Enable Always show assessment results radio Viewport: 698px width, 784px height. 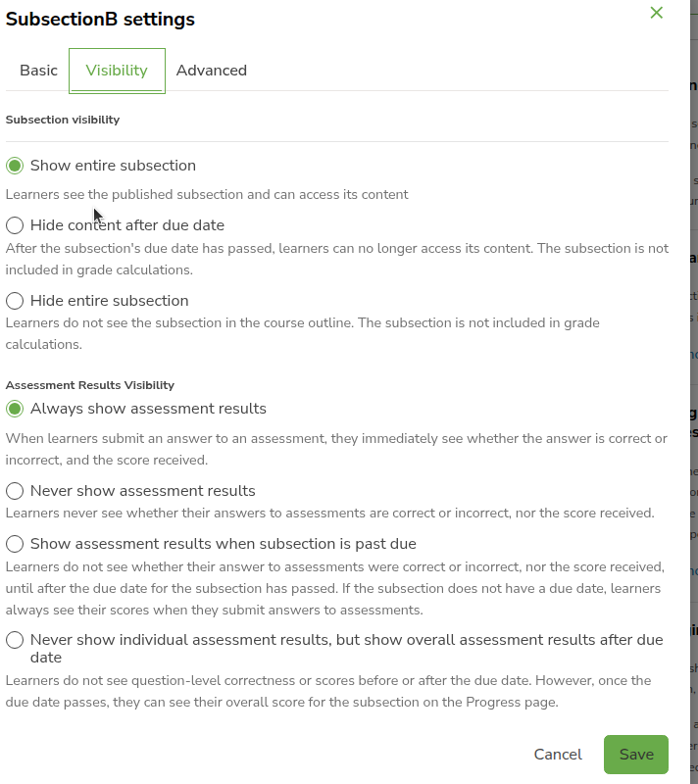coord(15,409)
